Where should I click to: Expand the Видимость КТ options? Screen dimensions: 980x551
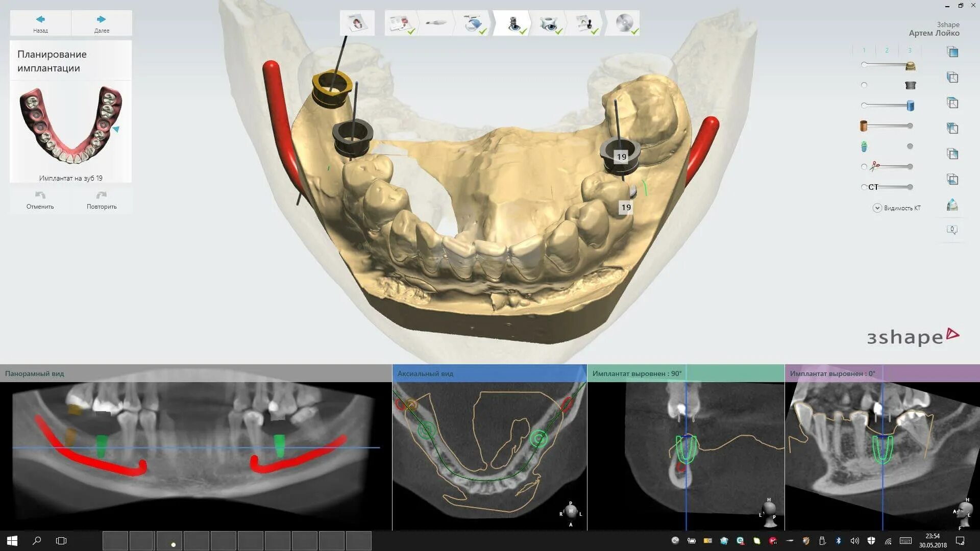coord(877,208)
